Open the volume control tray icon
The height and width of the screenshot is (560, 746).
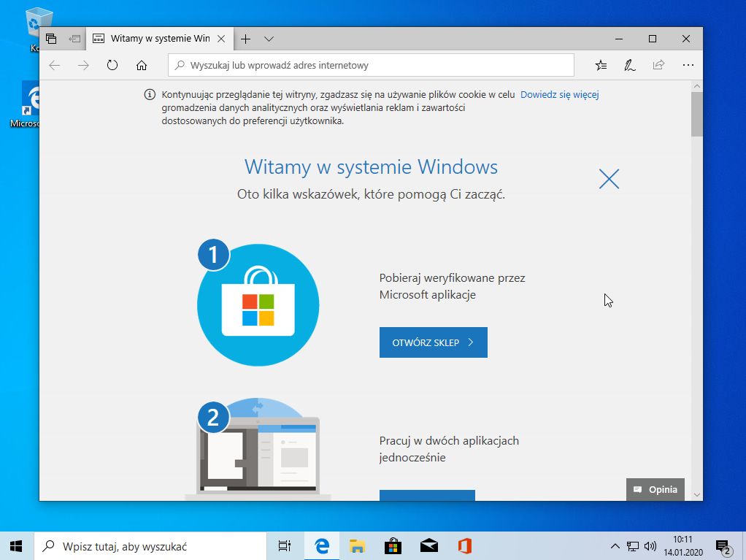click(x=650, y=546)
